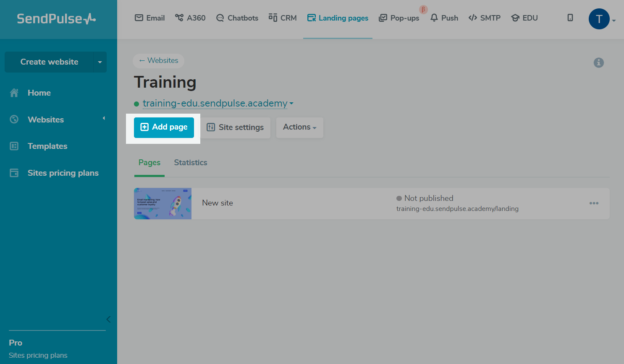Open the A360 automation section

point(190,18)
